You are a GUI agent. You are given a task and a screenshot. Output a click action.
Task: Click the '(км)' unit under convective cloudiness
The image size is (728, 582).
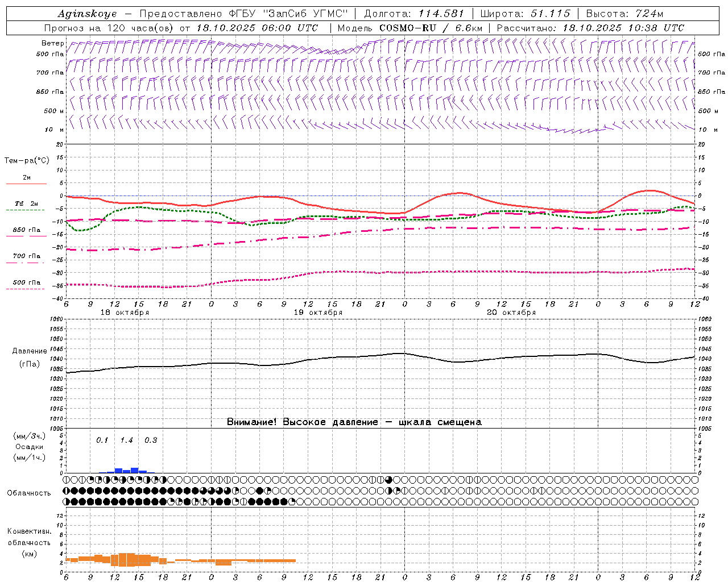(x=29, y=553)
